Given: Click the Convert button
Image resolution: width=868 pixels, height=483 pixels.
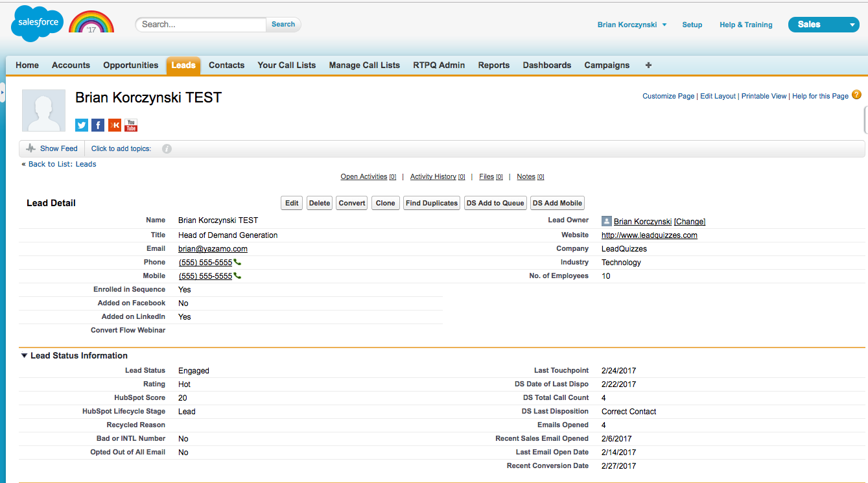Looking at the screenshot, I should pyautogui.click(x=352, y=204).
